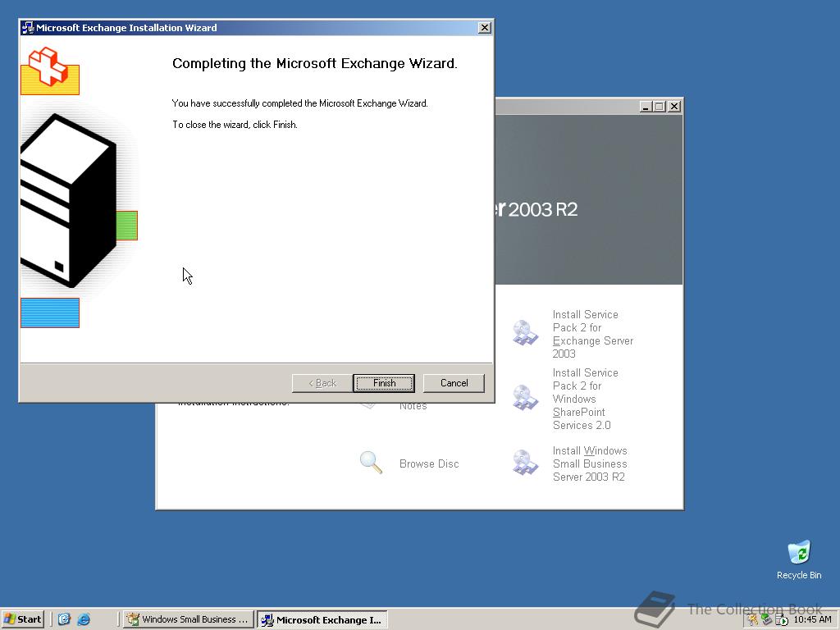
Task: Open Install Windows Small Business Server 2003 R2 link
Action: [589, 464]
